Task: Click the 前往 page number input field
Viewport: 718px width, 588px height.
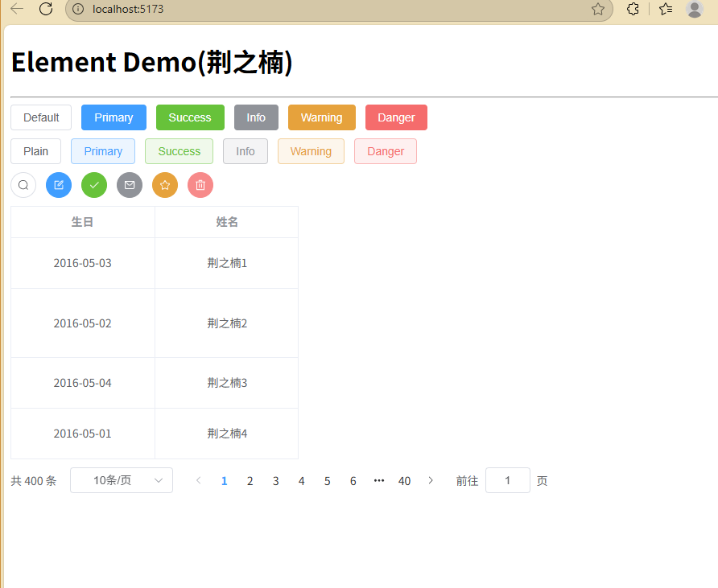Action: [508, 480]
